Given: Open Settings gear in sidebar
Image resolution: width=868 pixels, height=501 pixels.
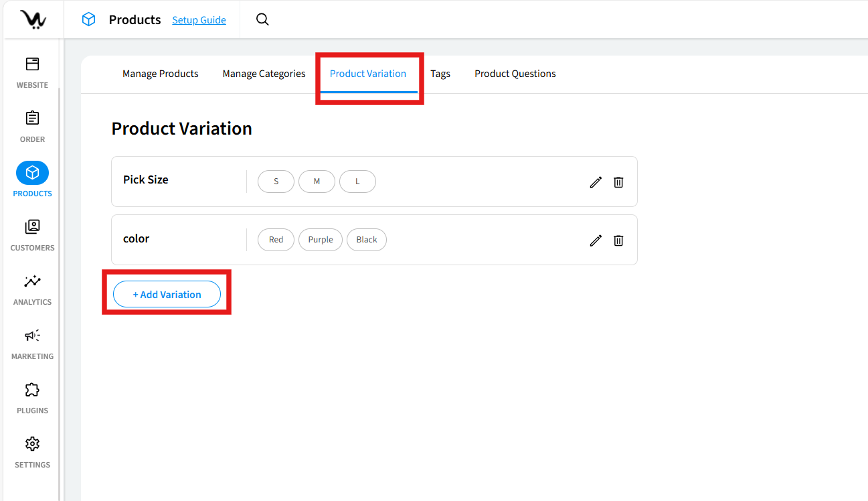Looking at the screenshot, I should coord(32,452).
